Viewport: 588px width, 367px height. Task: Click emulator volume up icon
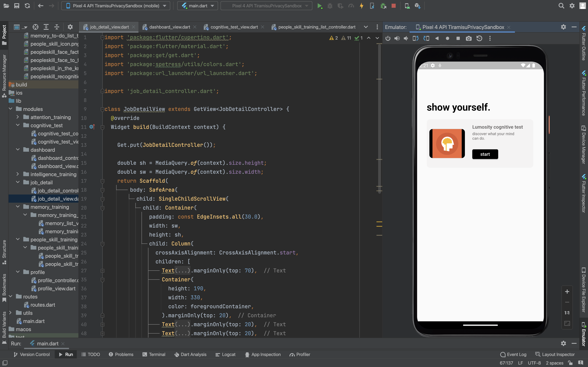point(397,38)
